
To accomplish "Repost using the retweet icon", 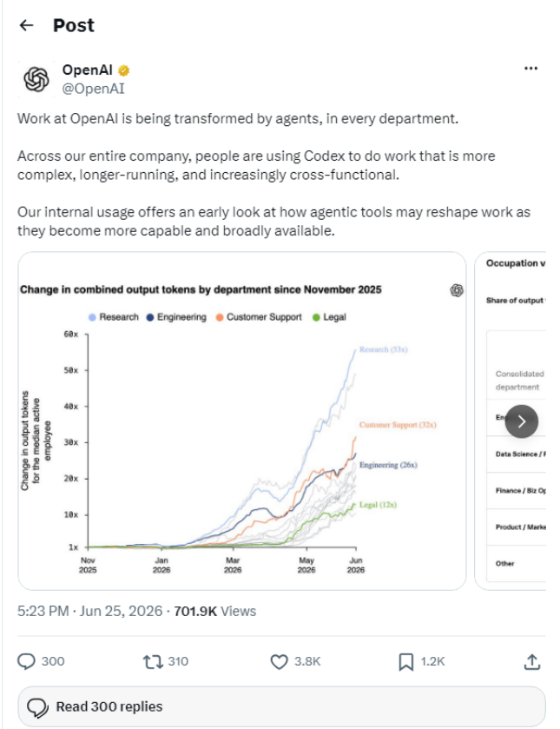I will (x=153, y=661).
